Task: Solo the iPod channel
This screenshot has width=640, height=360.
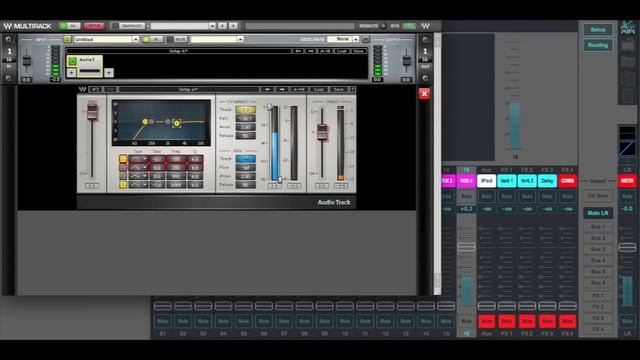Action: [x=487, y=196]
